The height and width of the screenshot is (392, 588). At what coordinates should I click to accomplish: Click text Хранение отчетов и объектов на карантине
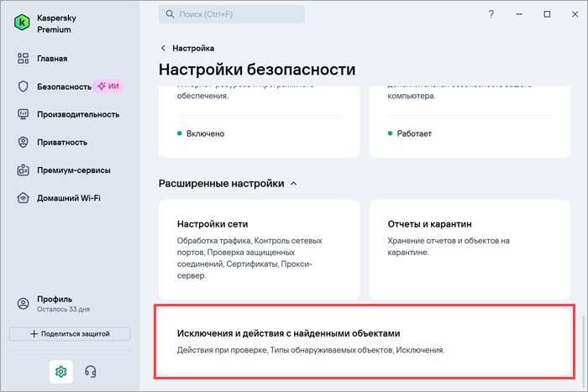pyautogui.click(x=449, y=246)
